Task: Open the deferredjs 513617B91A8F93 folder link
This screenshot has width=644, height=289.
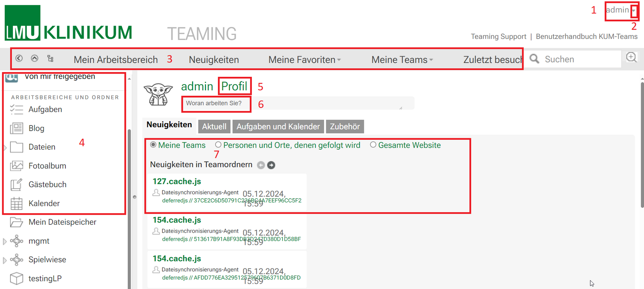Action: pyautogui.click(x=231, y=239)
